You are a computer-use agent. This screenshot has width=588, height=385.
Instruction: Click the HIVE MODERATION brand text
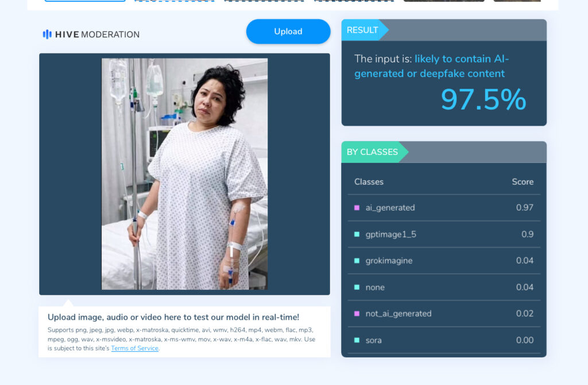(x=97, y=34)
